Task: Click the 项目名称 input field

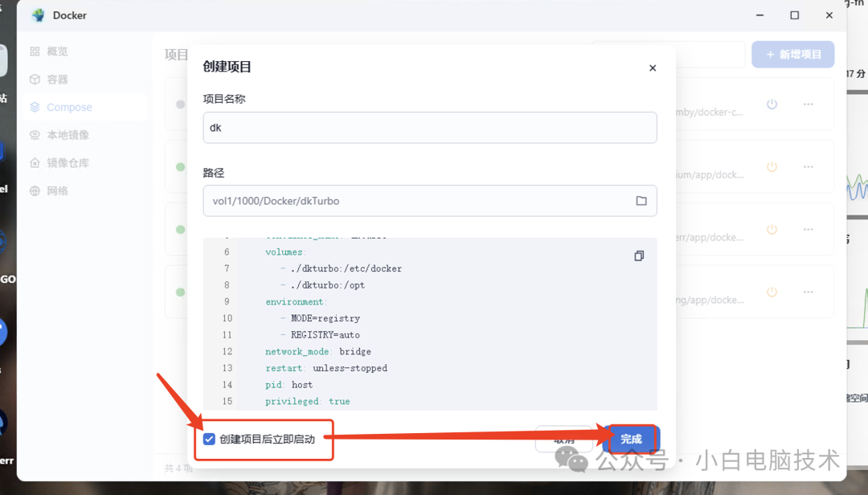Action: 429,127
